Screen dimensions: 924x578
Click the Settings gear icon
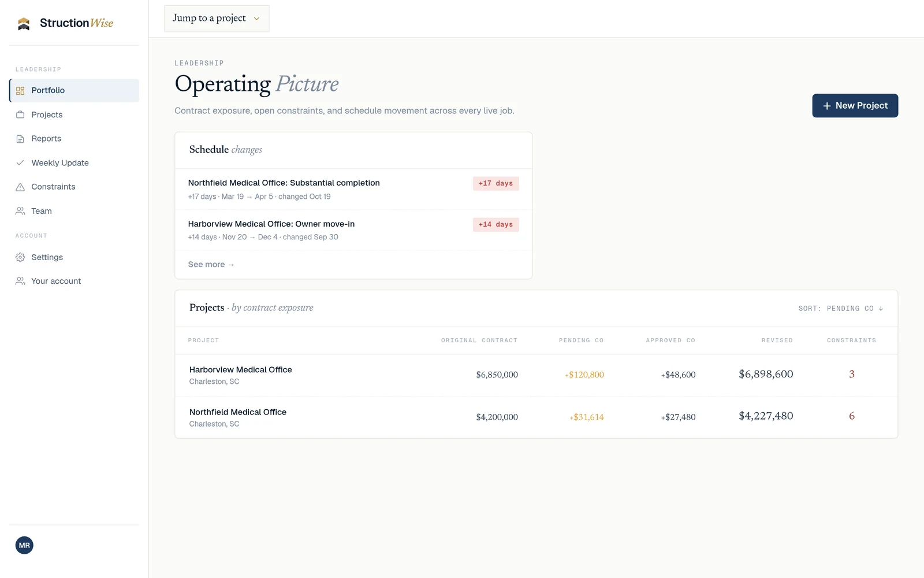click(20, 257)
